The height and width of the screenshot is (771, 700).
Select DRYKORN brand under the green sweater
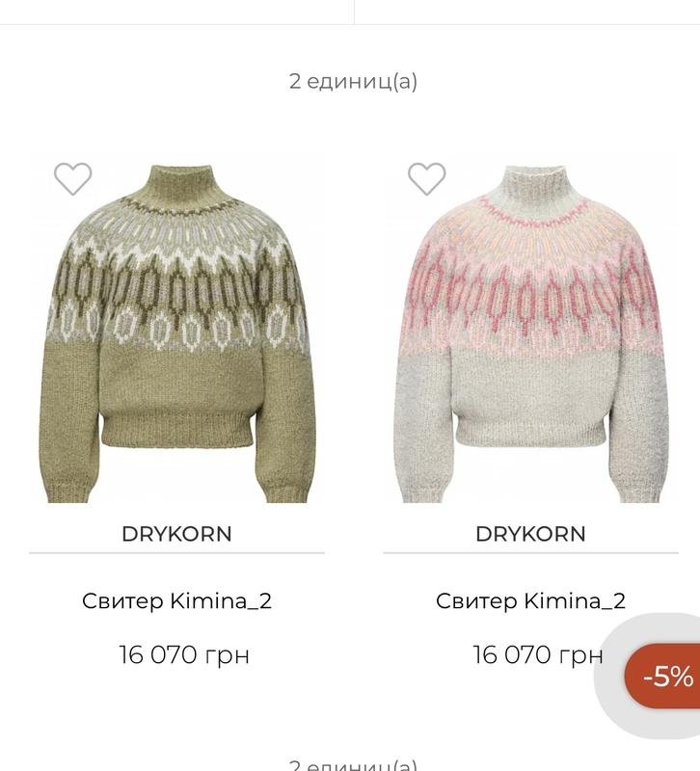click(x=176, y=534)
